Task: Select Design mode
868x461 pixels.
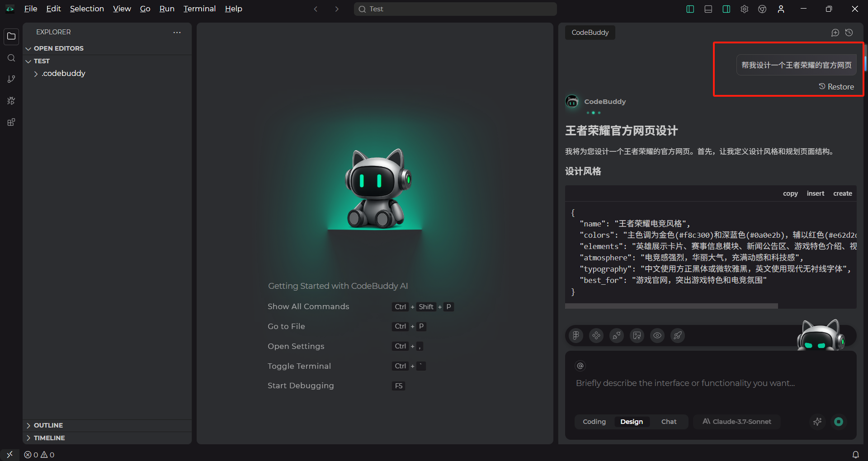Action: [x=632, y=422]
